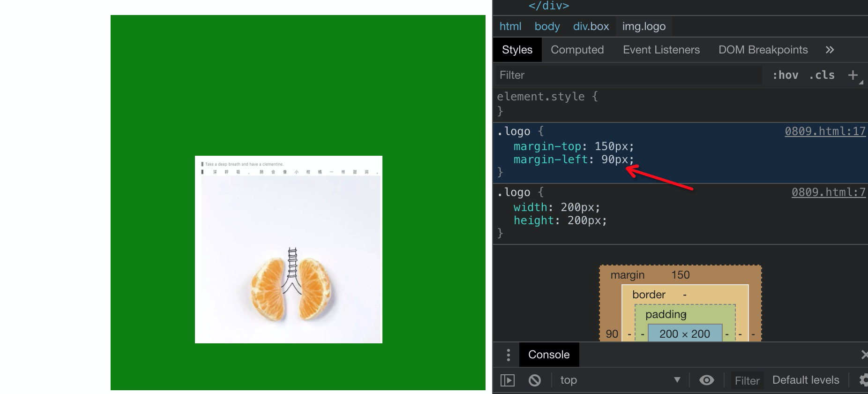Viewport: 868px width, 394px height.
Task: Click the box model content size 200 × 200
Action: click(x=685, y=333)
